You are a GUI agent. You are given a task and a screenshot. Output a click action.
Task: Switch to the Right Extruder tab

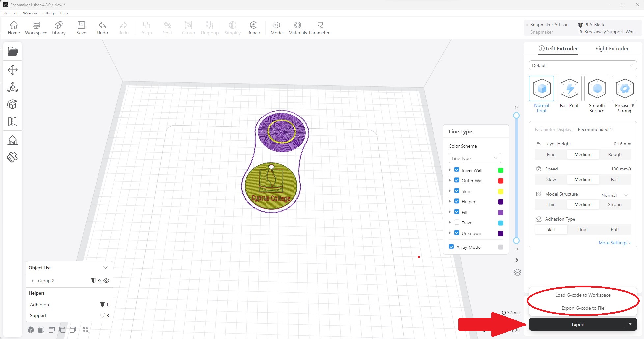click(612, 49)
